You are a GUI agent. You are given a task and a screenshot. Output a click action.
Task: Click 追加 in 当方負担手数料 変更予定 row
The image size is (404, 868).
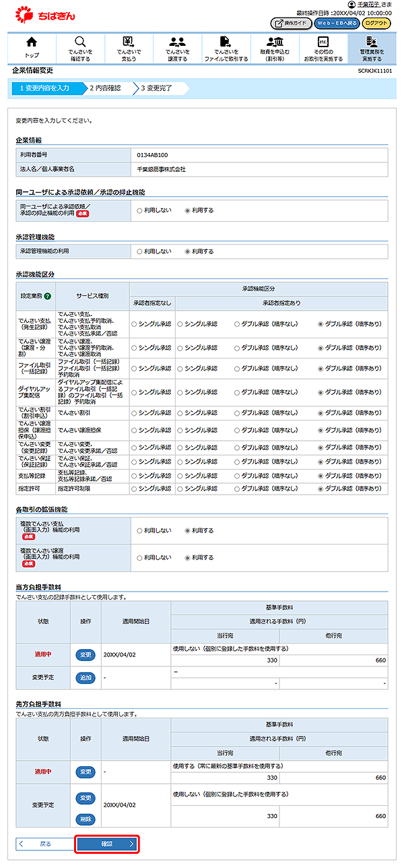coord(86,677)
